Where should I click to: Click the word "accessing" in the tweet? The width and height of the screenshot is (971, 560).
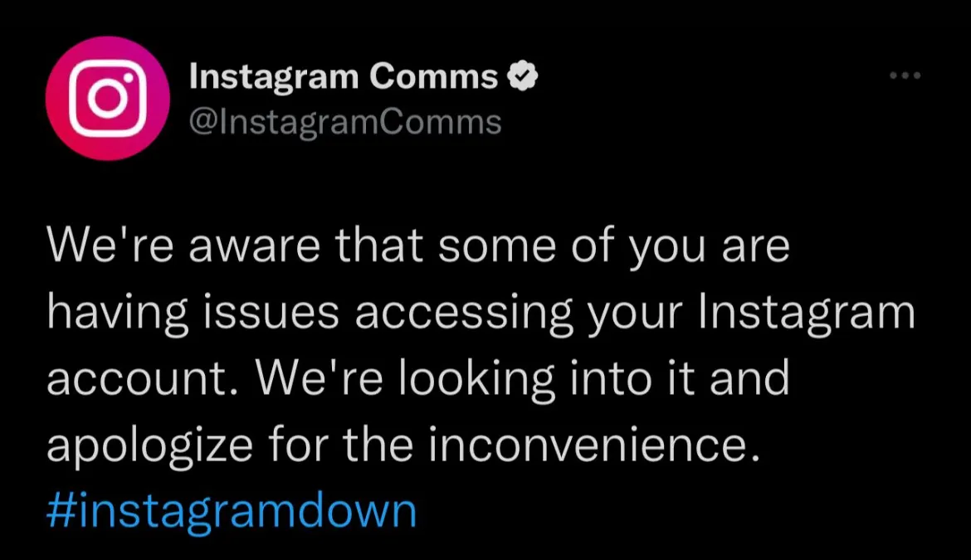(x=464, y=314)
